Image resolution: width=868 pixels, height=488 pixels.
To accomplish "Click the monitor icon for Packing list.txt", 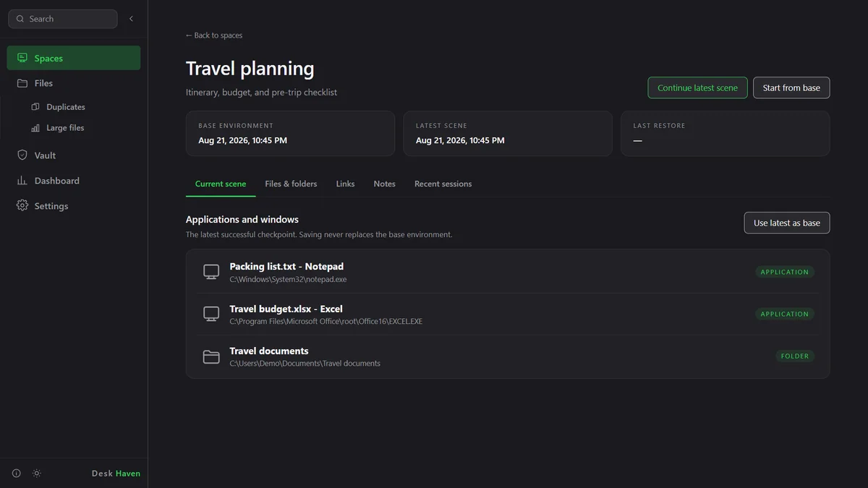I will coord(211,272).
